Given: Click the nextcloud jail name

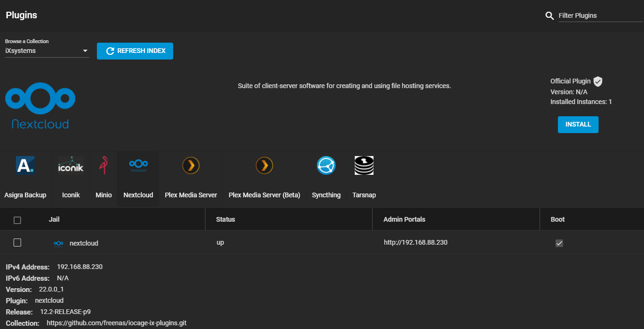Looking at the screenshot, I should tap(84, 243).
